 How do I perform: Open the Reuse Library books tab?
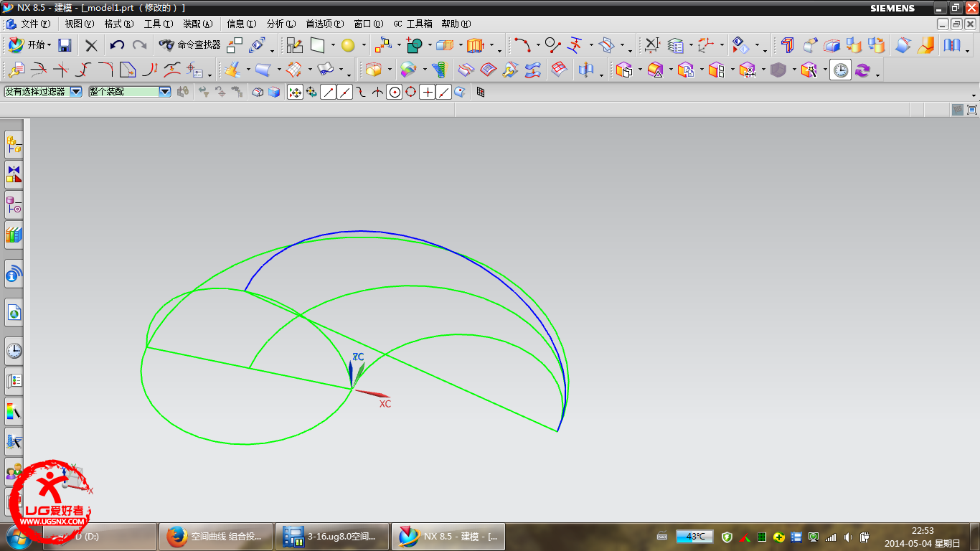pos(14,234)
